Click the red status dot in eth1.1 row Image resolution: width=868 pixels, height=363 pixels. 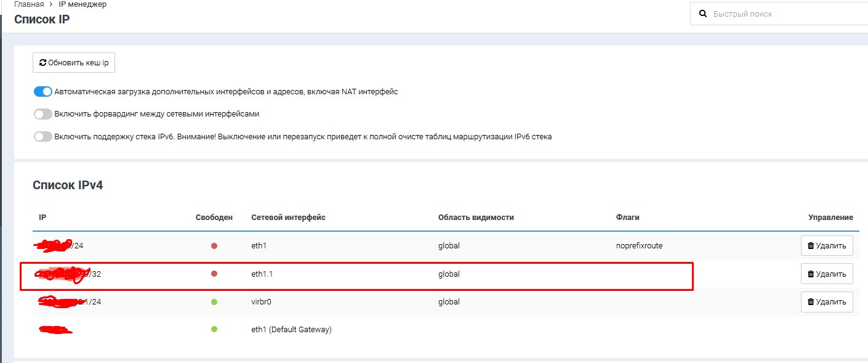tap(214, 274)
